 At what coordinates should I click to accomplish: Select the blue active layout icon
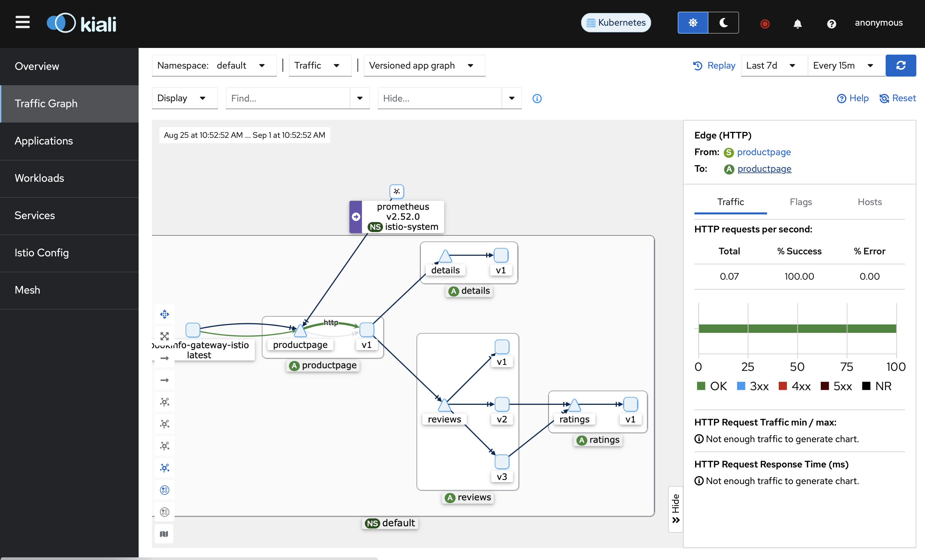pyautogui.click(x=164, y=468)
